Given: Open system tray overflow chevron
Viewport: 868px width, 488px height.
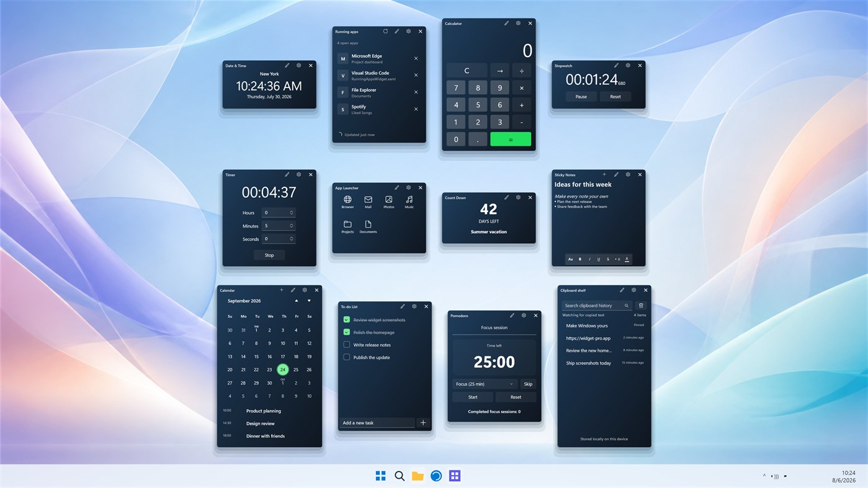Looking at the screenshot, I should (x=764, y=476).
